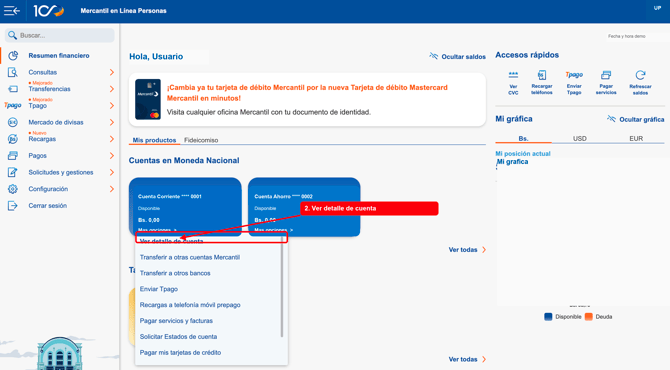
Task: Expand the Transferencias submenu chevron
Action: coord(112,89)
